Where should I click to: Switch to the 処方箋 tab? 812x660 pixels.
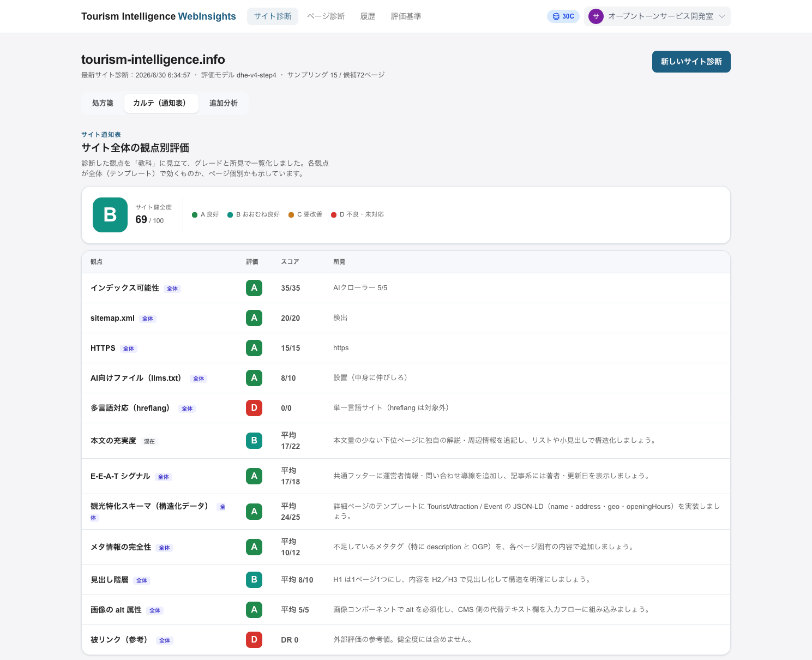[103, 103]
